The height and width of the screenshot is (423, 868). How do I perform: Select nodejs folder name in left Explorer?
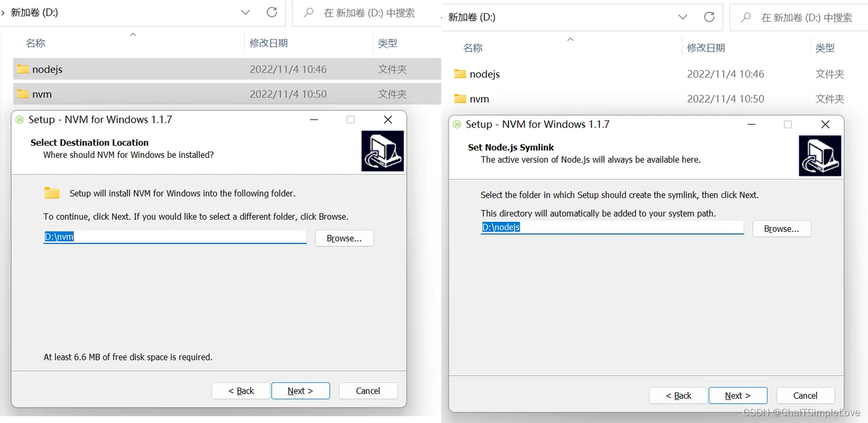[x=47, y=69]
